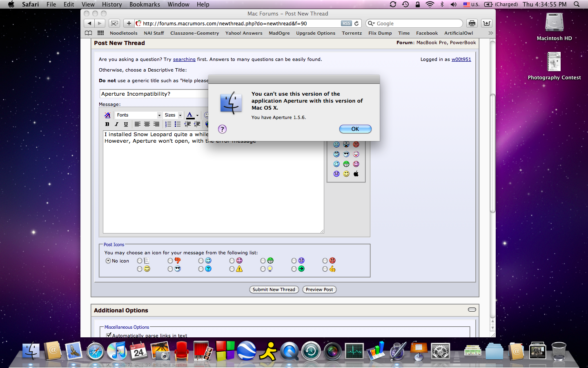Insert the green big grin smiley
This screenshot has width=588, height=368.
point(346,164)
